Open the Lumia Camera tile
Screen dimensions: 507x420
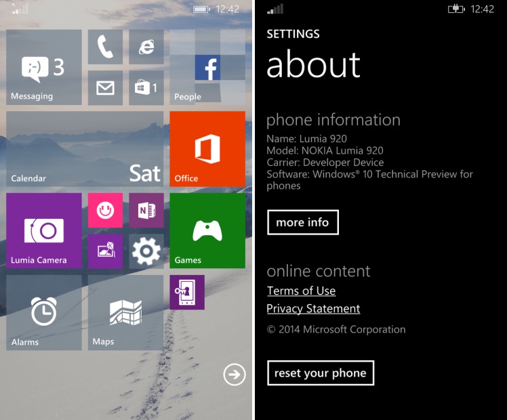(x=43, y=231)
